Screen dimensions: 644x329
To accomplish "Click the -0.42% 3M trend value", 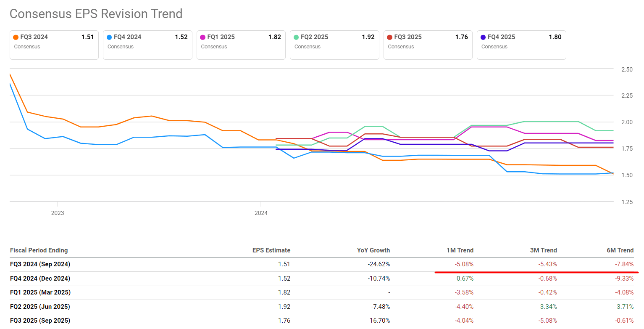I will click(x=547, y=292).
